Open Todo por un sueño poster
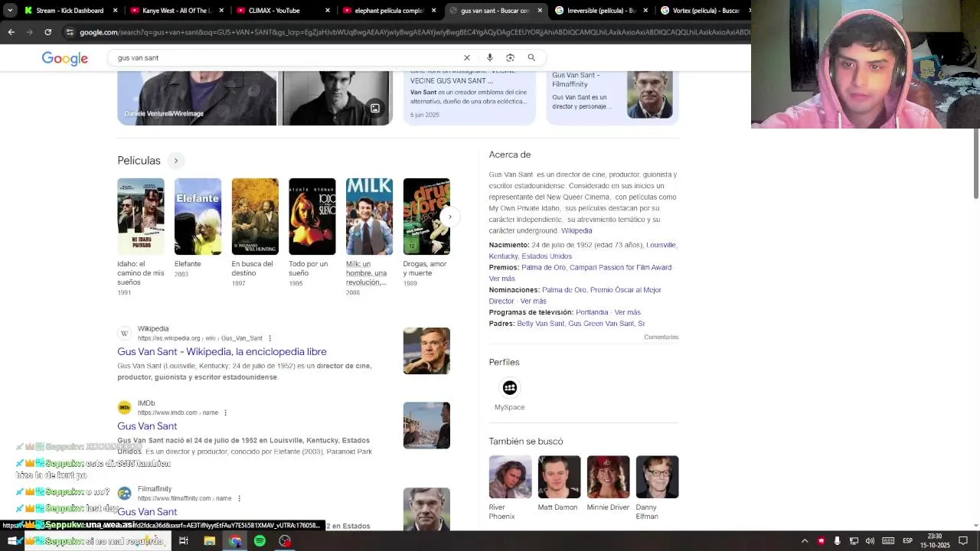Screen dimensions: 980x551 [x=312, y=217]
